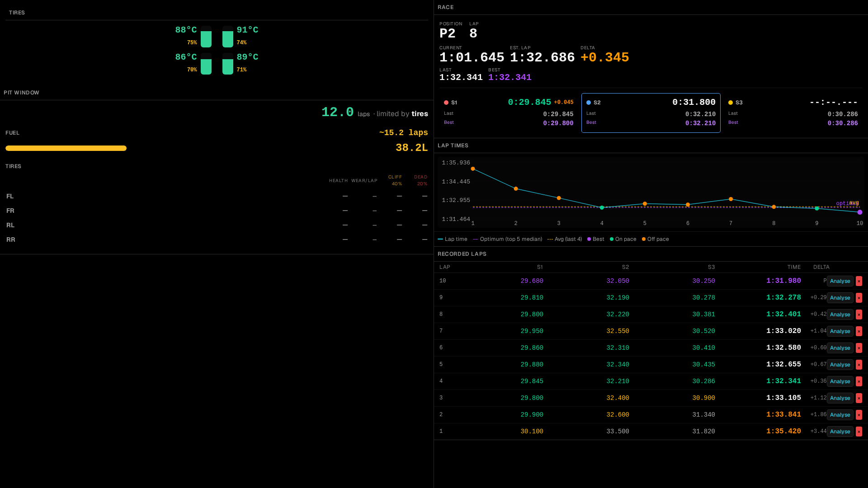Analyse lap 10 timed 1:31.980
The height and width of the screenshot is (488, 868).
[x=840, y=281]
